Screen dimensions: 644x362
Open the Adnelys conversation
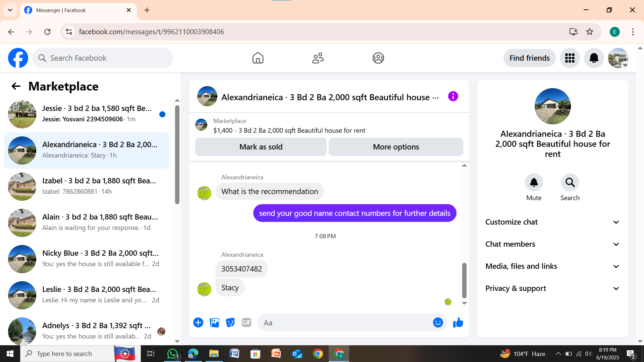click(x=87, y=330)
